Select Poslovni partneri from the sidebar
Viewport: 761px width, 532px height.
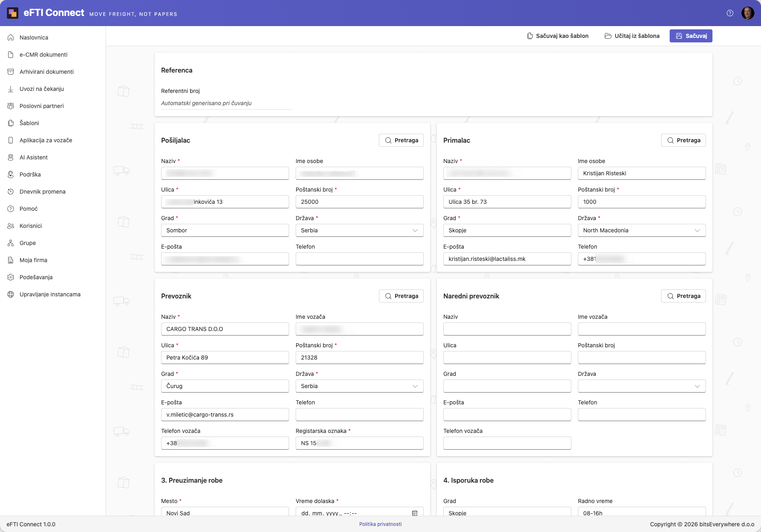coord(53,106)
